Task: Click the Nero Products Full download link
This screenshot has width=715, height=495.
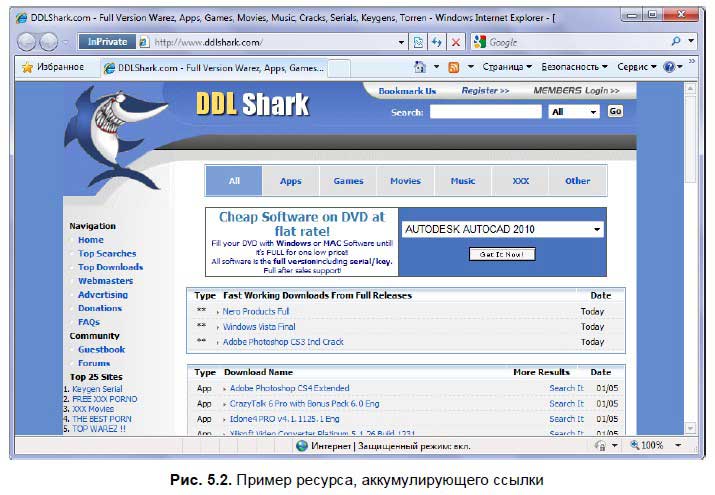Action: pos(256,311)
